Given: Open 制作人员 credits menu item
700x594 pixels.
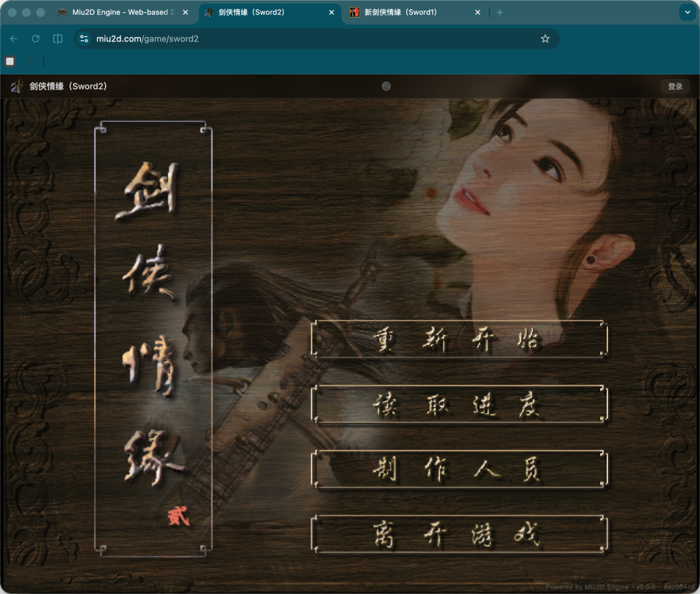Looking at the screenshot, I should (459, 470).
